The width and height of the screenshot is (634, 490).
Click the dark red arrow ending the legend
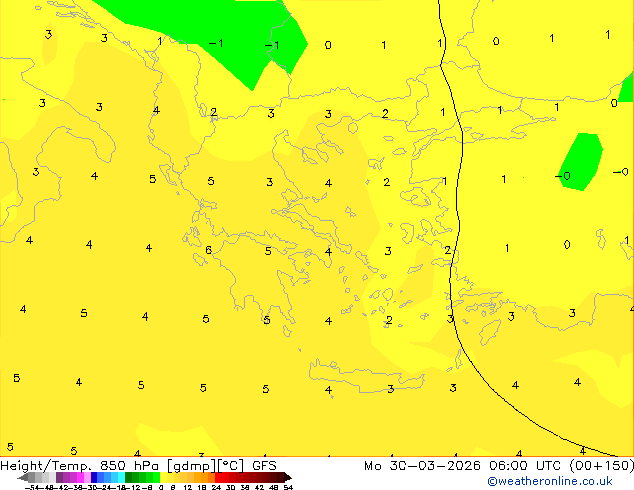285,477
